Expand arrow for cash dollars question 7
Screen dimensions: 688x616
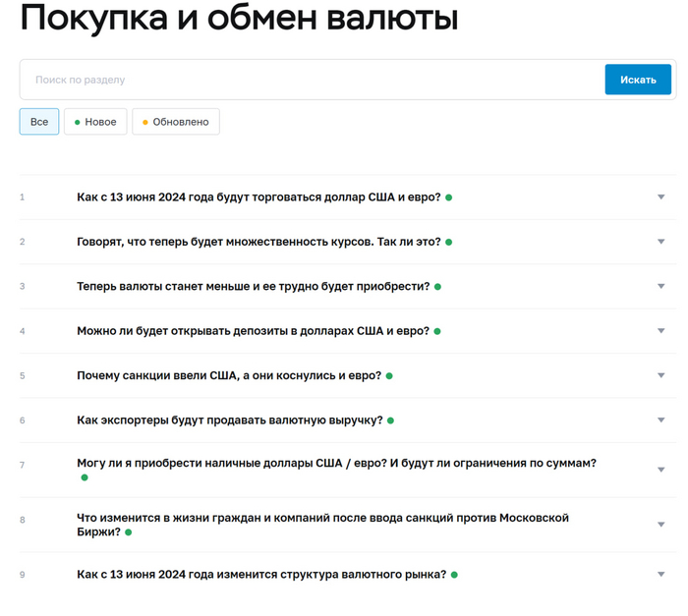click(x=661, y=470)
